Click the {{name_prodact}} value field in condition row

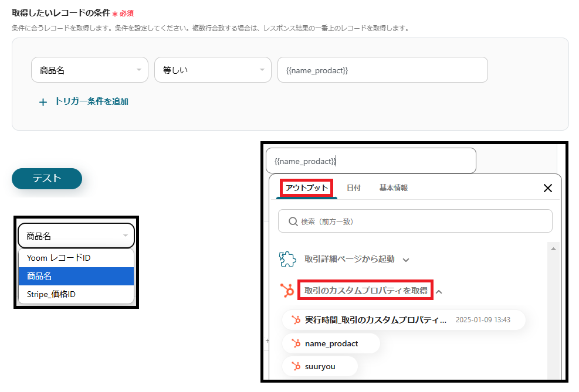[x=382, y=70]
